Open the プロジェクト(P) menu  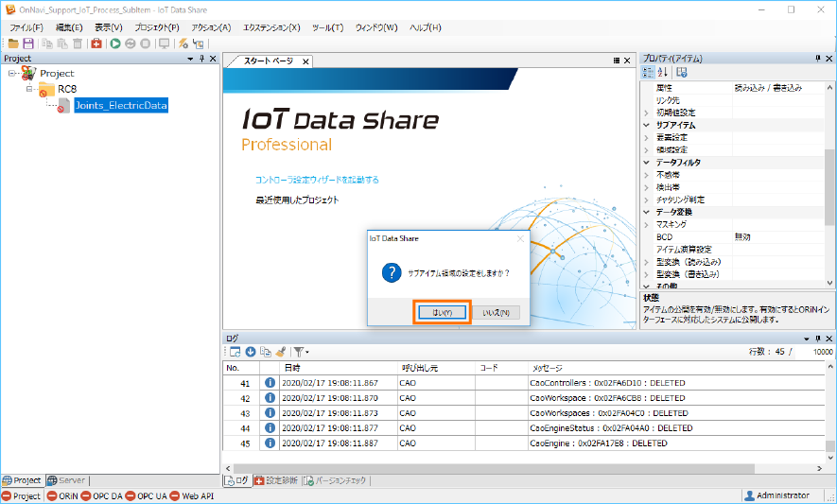point(156,27)
